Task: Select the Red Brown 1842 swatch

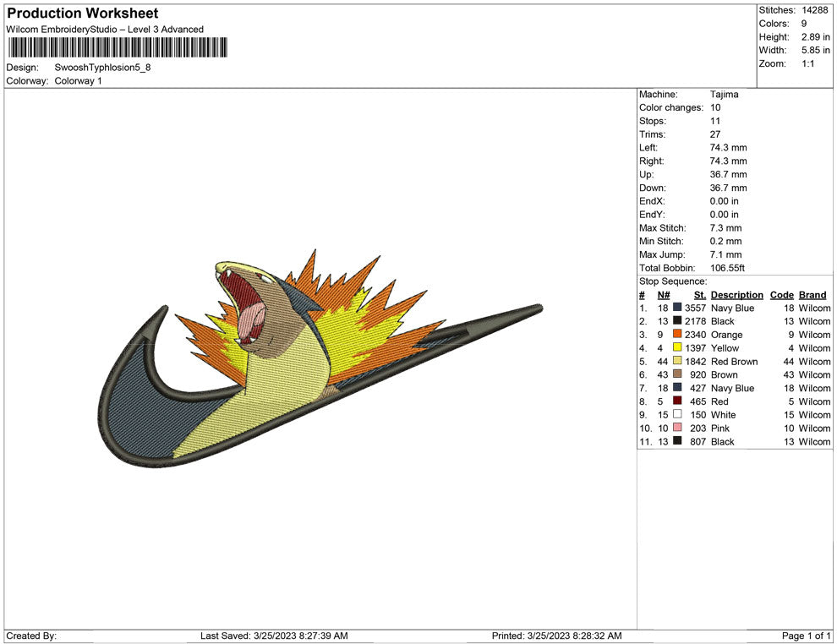Action: [677, 361]
